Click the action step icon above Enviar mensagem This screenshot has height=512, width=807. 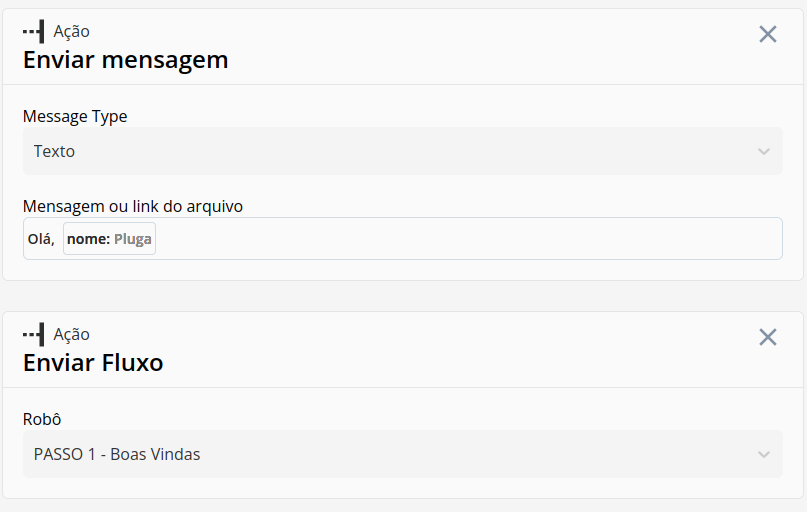coord(34,31)
